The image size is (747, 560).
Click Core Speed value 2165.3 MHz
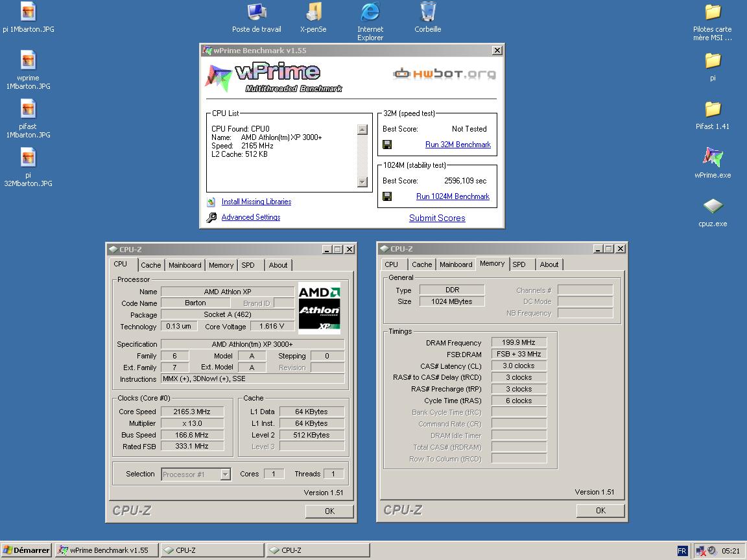(x=192, y=412)
